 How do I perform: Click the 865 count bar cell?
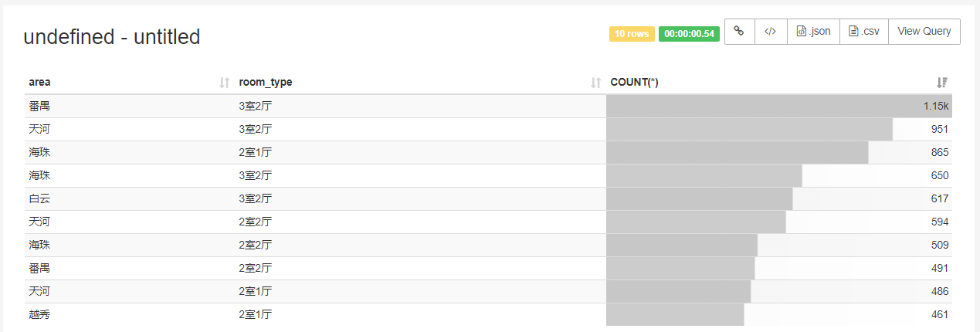(x=779, y=153)
